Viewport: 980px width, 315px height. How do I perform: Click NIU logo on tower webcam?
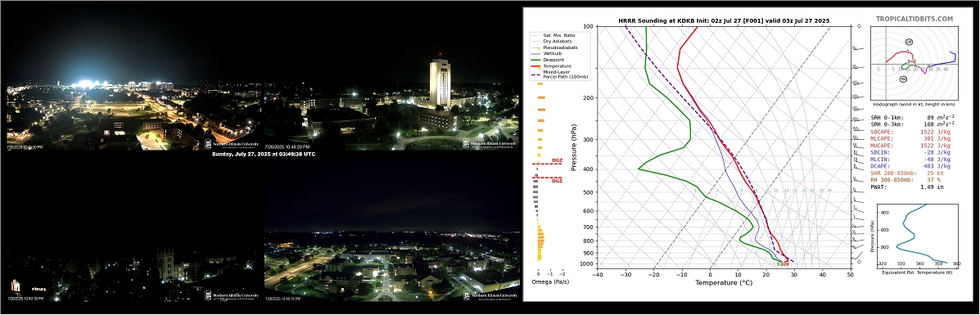[x=489, y=144]
